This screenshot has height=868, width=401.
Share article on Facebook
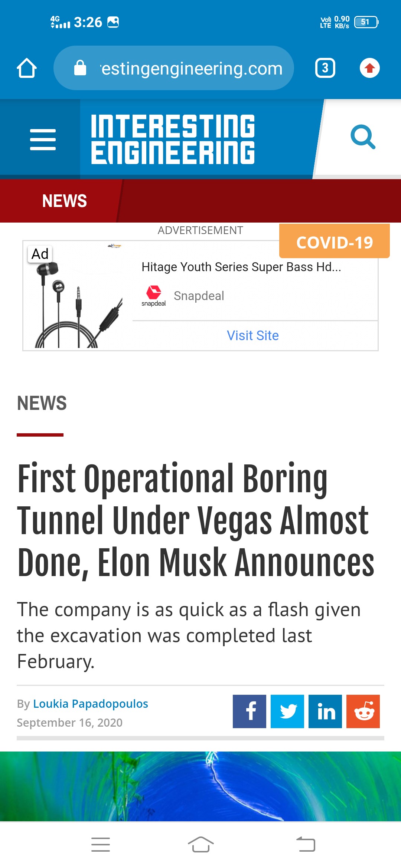pos(250,711)
